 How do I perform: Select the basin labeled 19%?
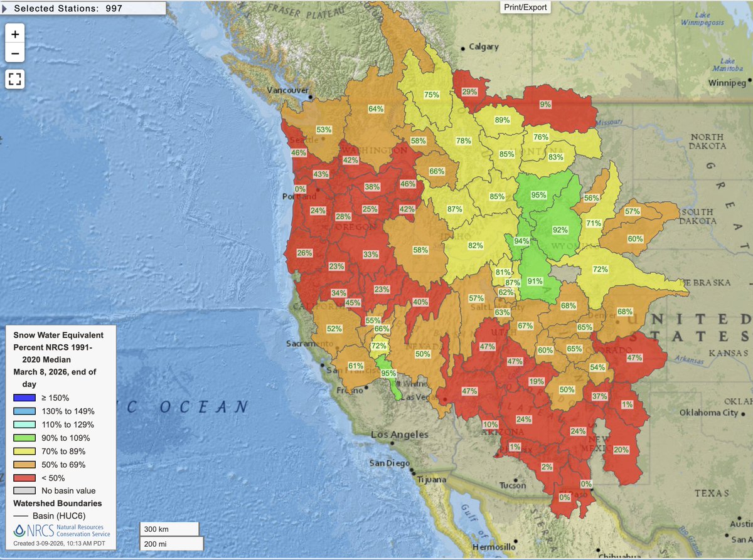point(537,381)
